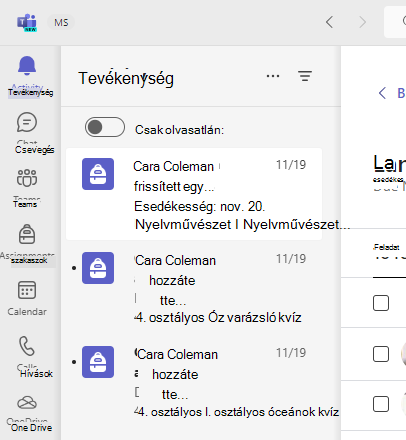Open the filter icon in the Tevékenység header
406x440 pixels.
click(x=305, y=76)
